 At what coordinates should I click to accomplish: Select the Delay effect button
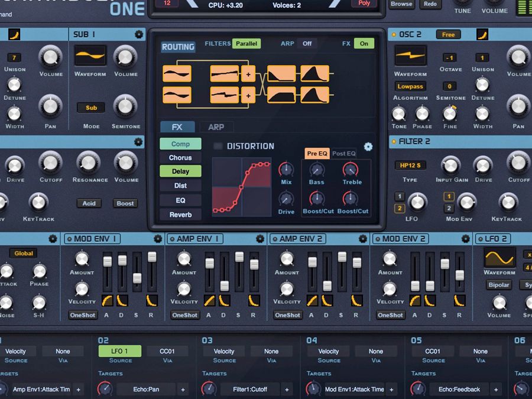[180, 171]
